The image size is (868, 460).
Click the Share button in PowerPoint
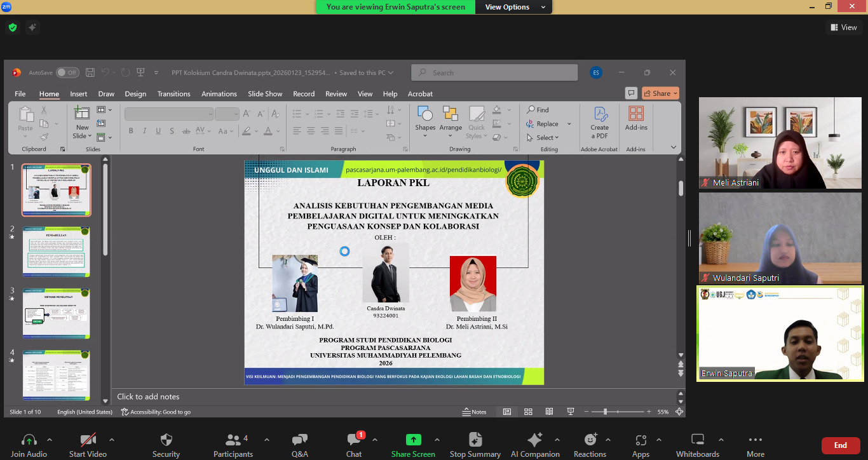tap(660, 93)
